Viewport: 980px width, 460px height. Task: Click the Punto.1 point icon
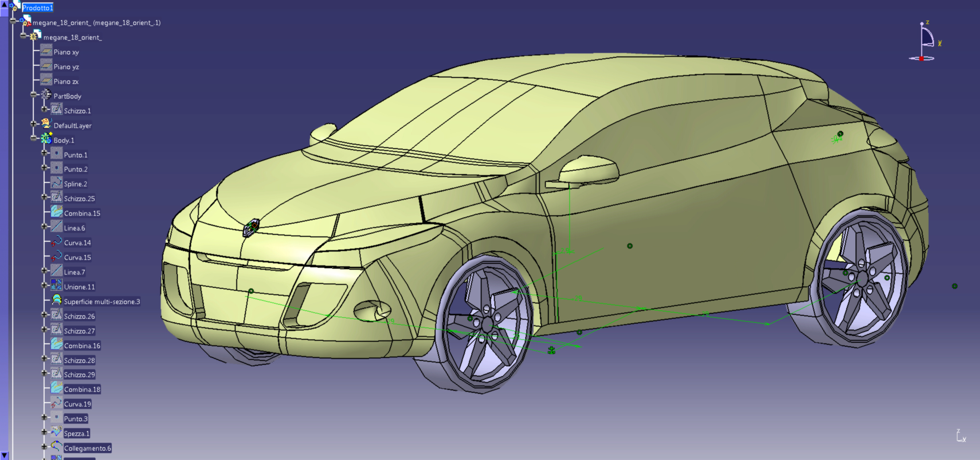click(57, 153)
